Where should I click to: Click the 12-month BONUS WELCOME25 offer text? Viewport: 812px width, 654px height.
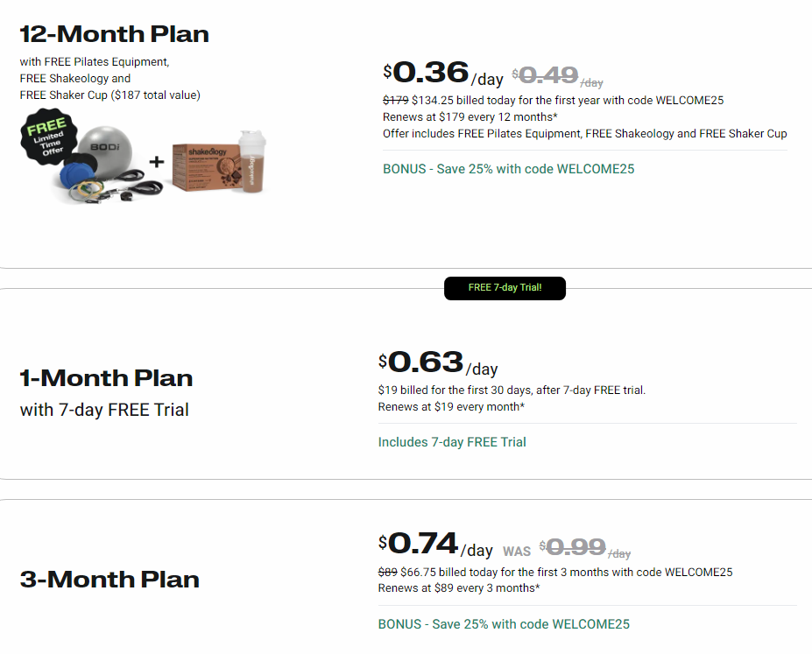point(508,169)
